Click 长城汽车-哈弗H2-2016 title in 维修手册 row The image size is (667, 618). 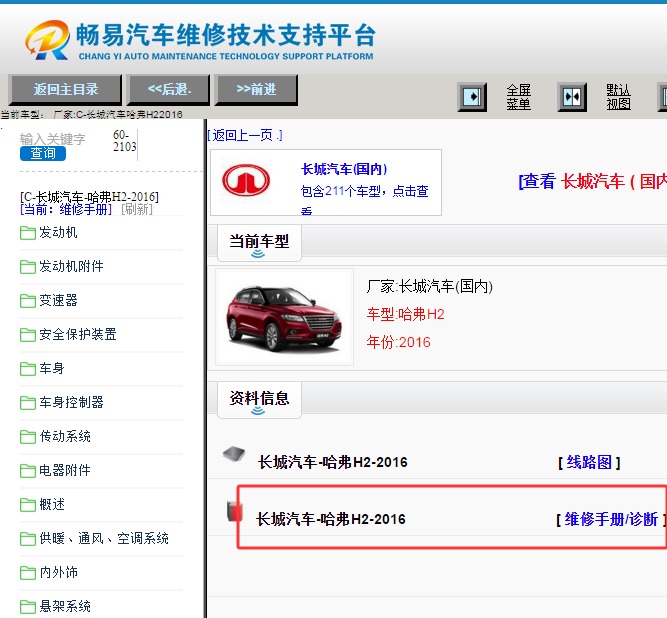click(331, 519)
